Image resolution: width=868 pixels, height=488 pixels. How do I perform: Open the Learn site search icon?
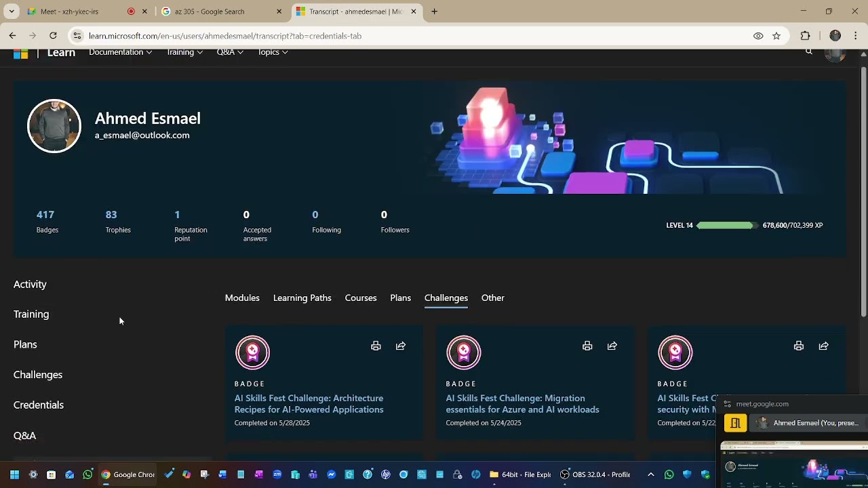pos(808,52)
